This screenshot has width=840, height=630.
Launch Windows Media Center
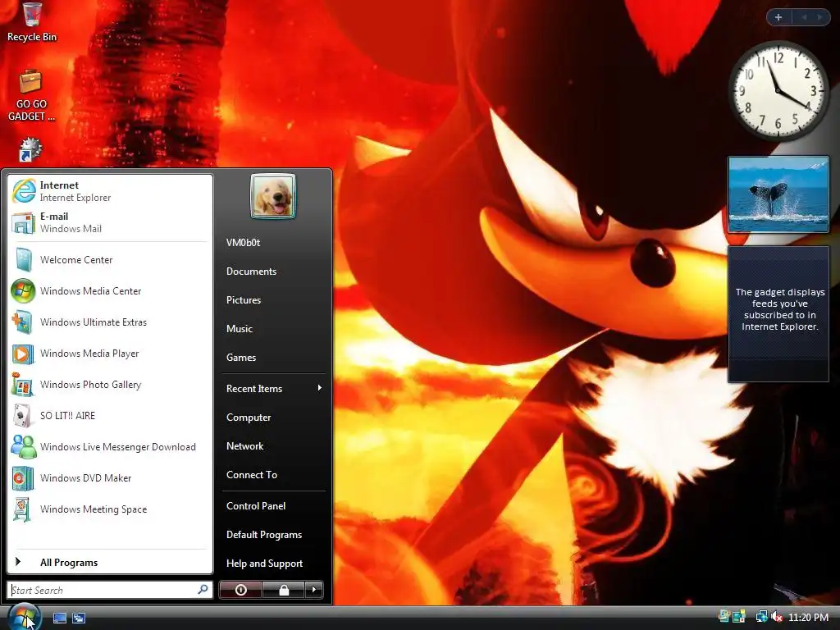(110, 291)
